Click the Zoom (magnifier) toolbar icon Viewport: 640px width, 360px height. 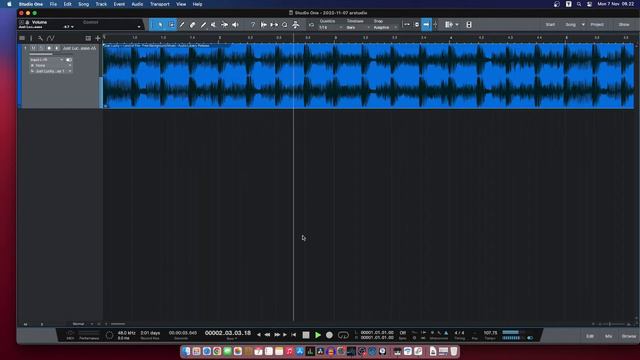click(284, 25)
